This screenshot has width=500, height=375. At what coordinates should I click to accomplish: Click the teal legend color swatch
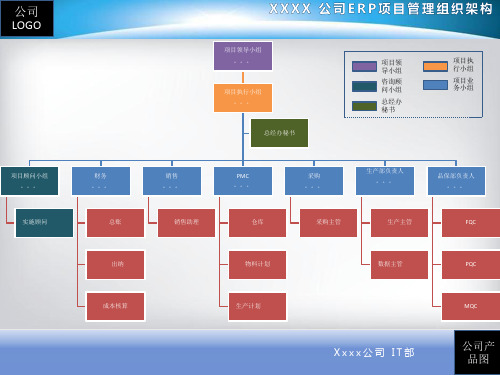(x=364, y=86)
